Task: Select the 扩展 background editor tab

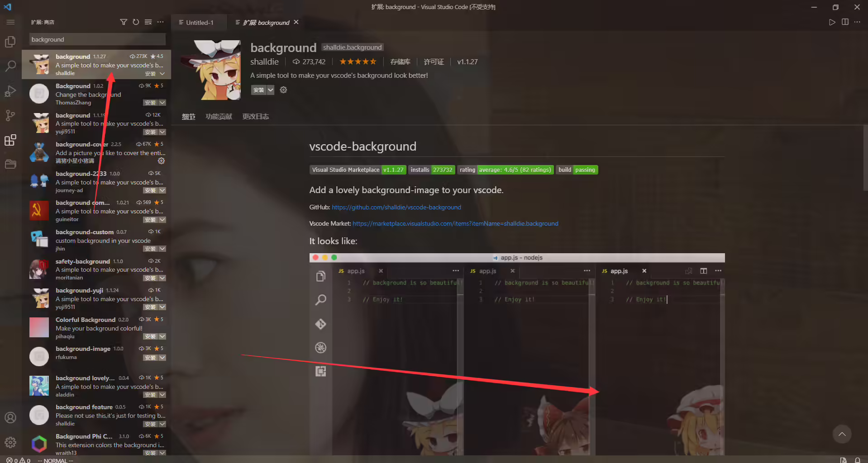Action: [x=267, y=22]
